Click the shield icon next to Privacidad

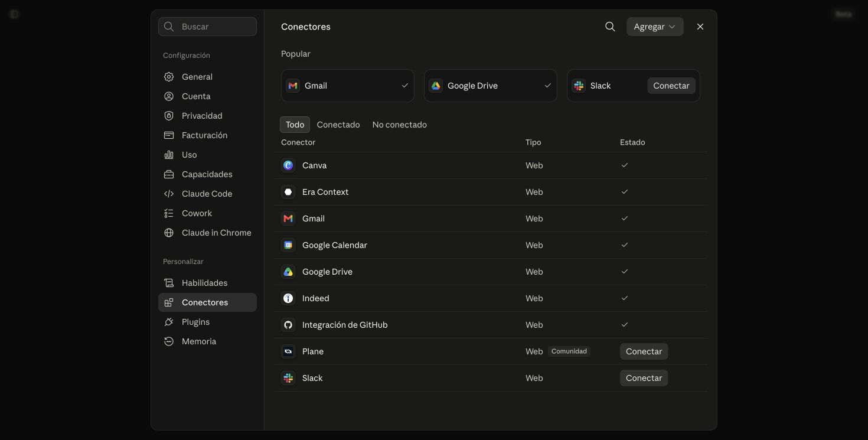(169, 116)
